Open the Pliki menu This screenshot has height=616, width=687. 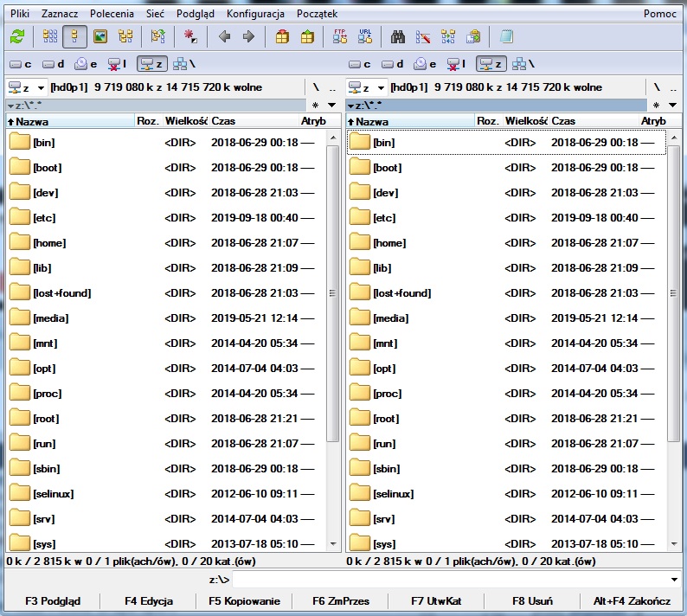pyautogui.click(x=20, y=14)
